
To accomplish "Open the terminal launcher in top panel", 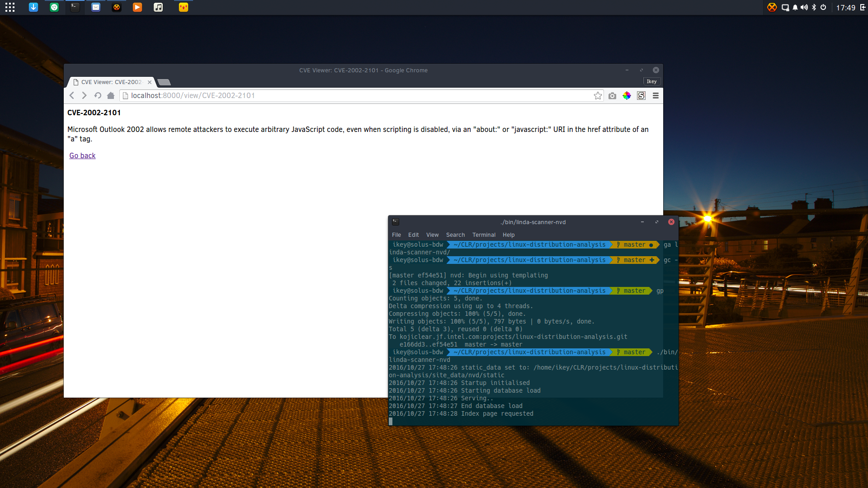I will click(75, 7).
